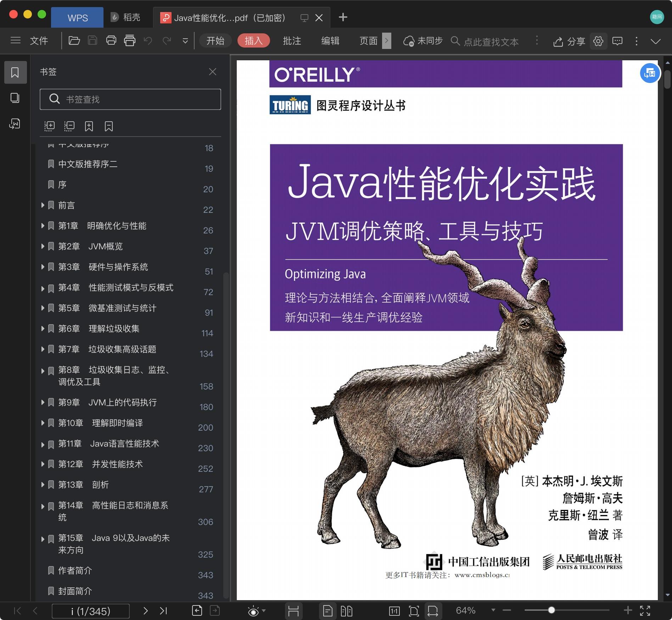Go to the first page

coord(17,610)
